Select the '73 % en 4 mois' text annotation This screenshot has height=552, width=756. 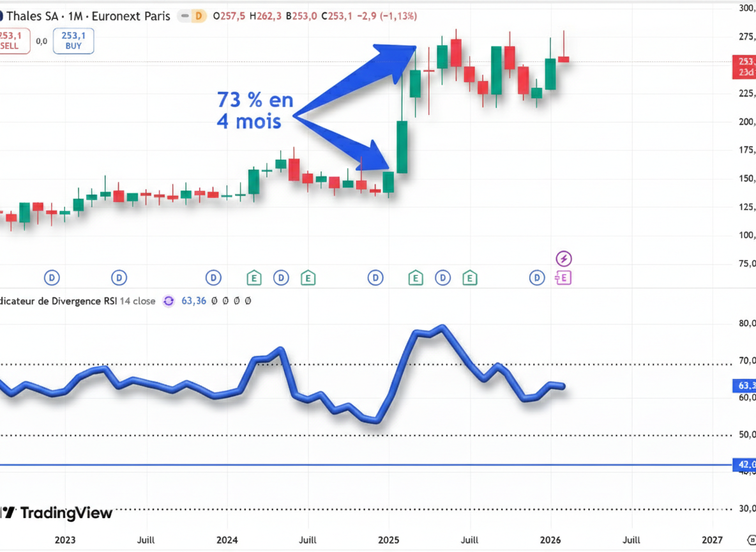tap(254, 110)
